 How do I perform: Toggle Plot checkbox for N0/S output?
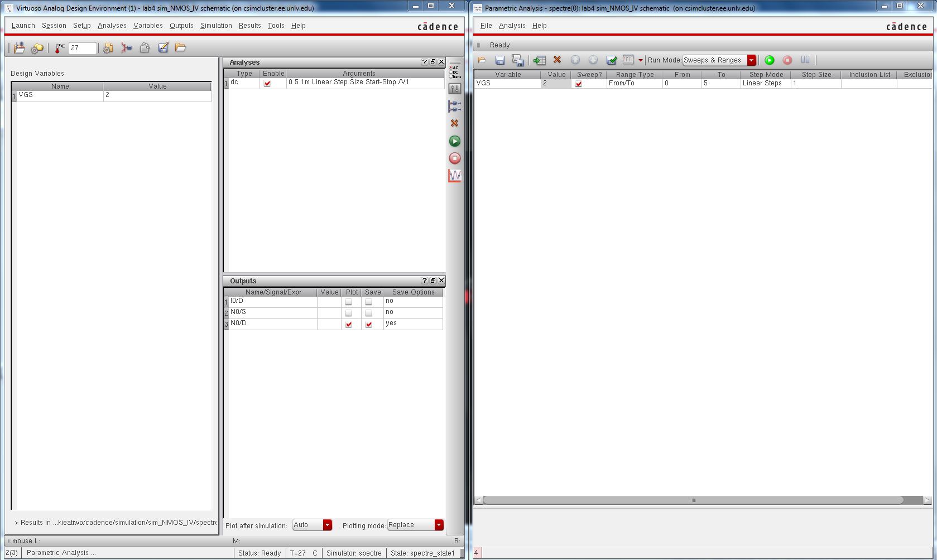point(348,313)
